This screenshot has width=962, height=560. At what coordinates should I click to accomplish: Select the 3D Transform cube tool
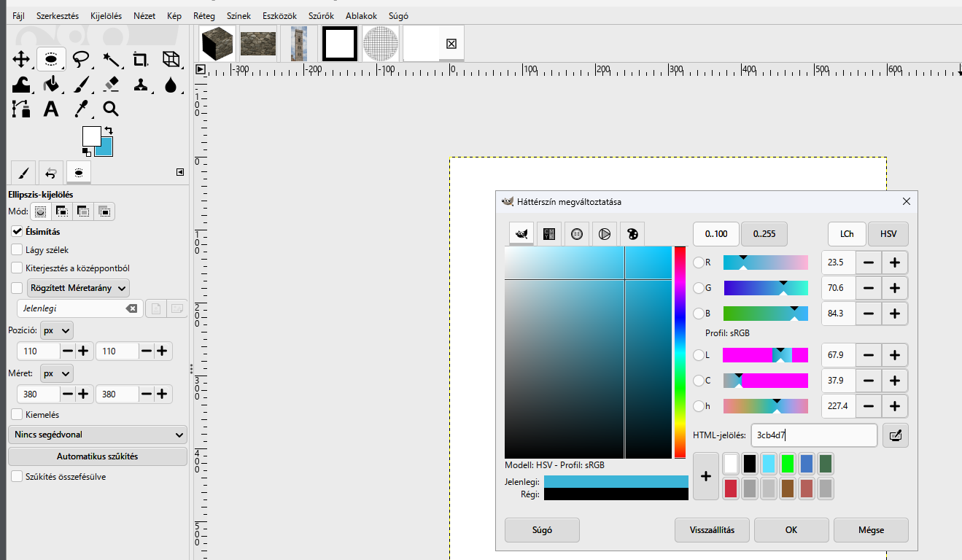[171, 59]
